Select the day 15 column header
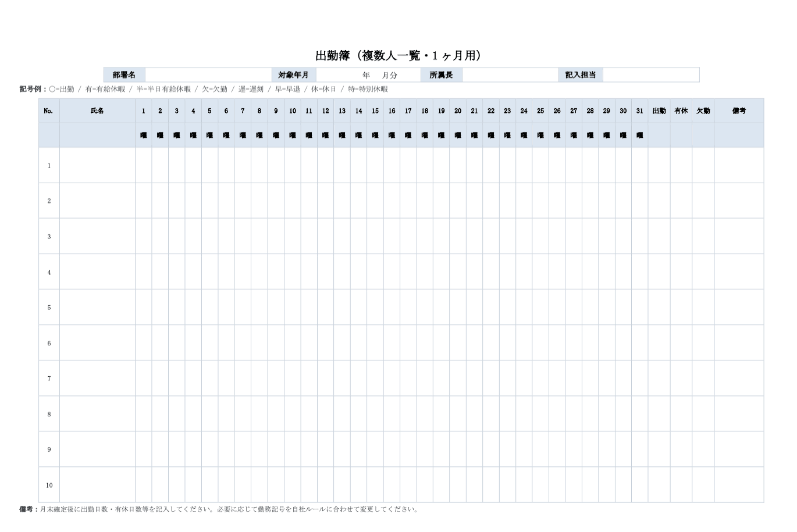 (x=375, y=110)
